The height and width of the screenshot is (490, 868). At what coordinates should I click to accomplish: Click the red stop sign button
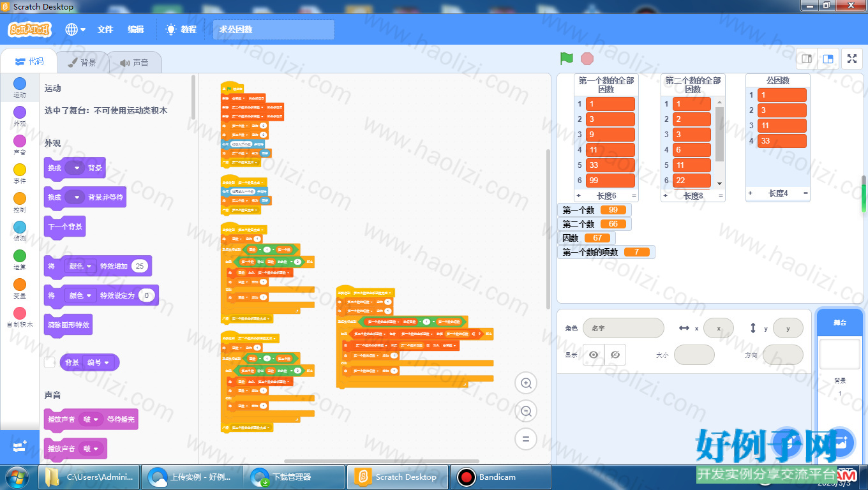click(587, 59)
